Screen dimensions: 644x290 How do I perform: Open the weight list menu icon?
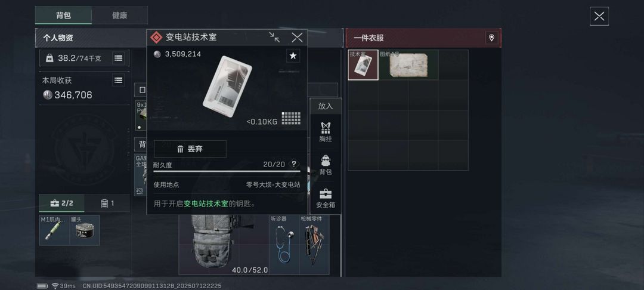[118, 58]
